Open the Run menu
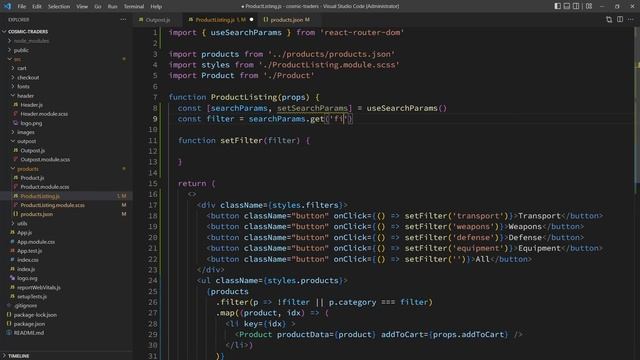 click(x=112, y=7)
